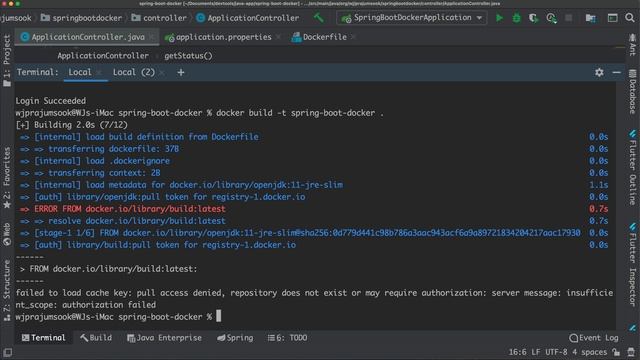Open the Flutter Outline tool window
The height and width of the screenshot is (360, 640).
[632, 168]
